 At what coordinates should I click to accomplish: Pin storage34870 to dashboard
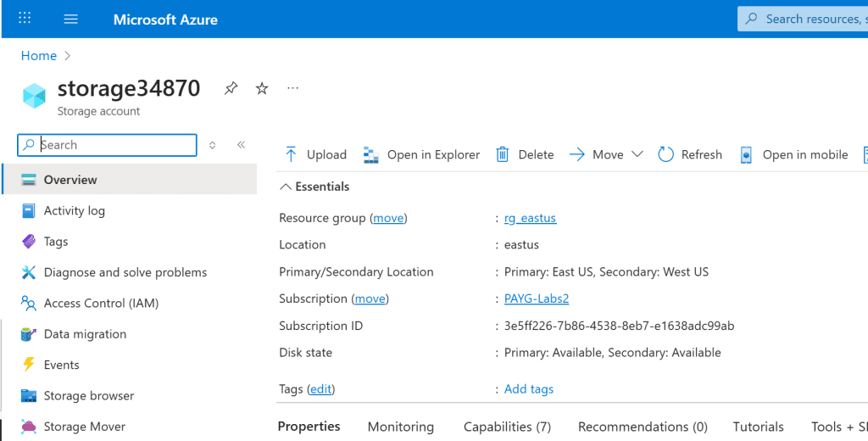(x=231, y=88)
